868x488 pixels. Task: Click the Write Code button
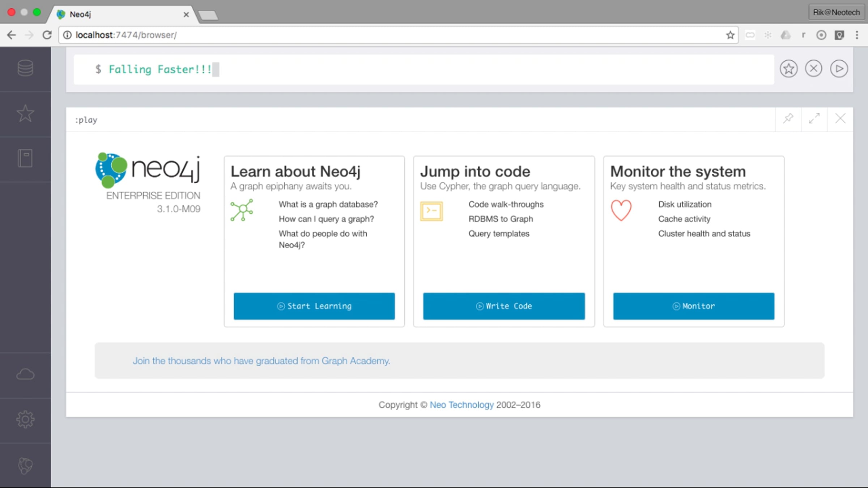[504, 306]
